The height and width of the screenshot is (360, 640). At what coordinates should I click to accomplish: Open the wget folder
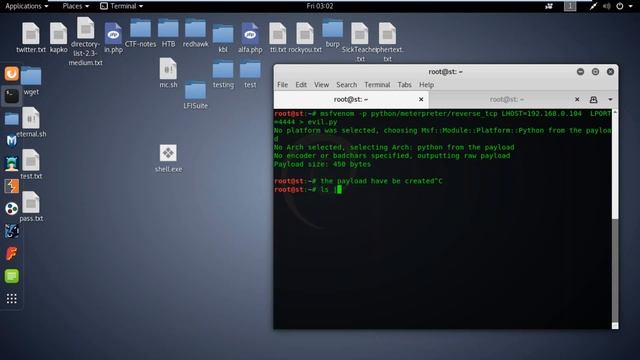(x=31, y=76)
